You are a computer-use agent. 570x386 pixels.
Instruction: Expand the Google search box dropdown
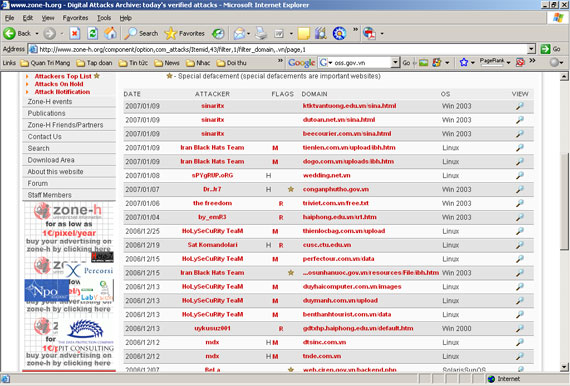[x=395, y=63]
